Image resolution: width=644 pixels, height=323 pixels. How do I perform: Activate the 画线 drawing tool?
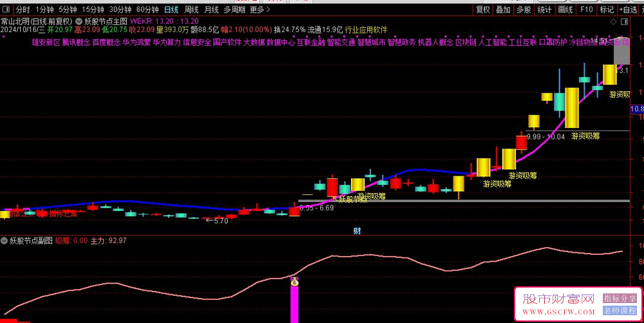point(565,10)
